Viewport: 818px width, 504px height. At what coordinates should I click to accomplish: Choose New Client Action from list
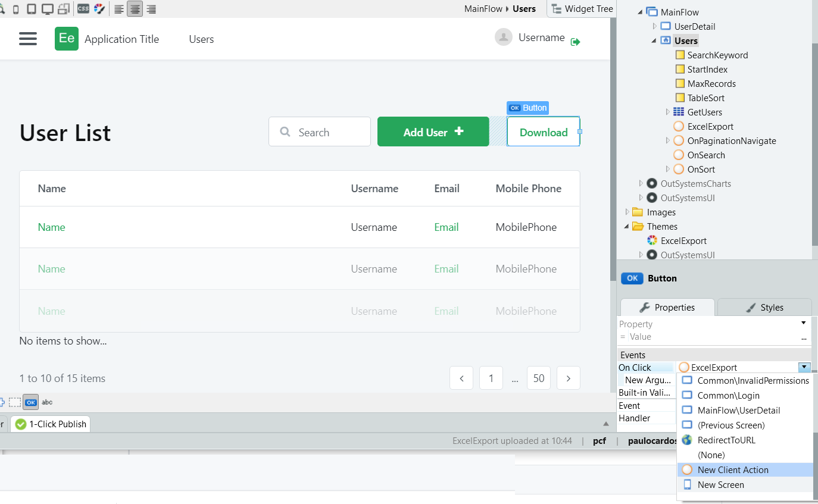click(x=732, y=470)
